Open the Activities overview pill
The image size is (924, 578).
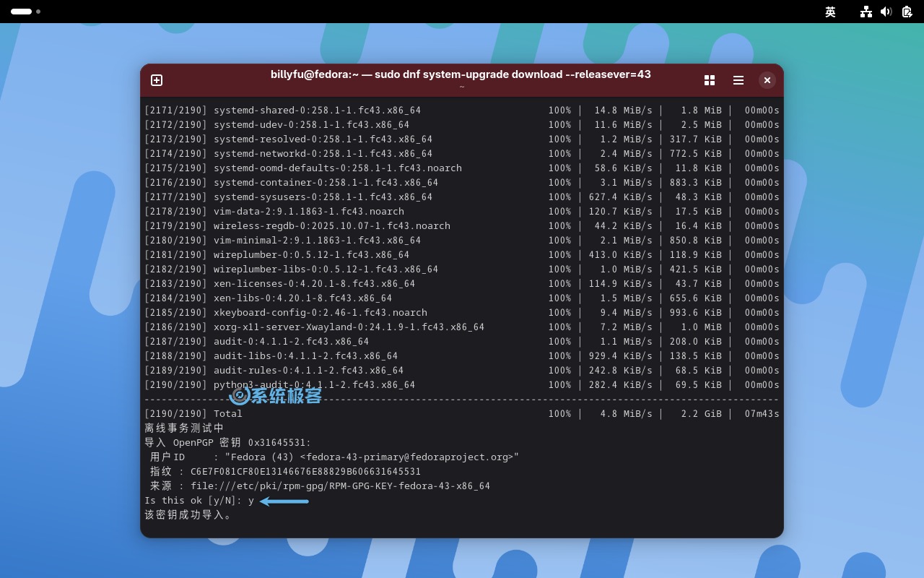point(21,12)
